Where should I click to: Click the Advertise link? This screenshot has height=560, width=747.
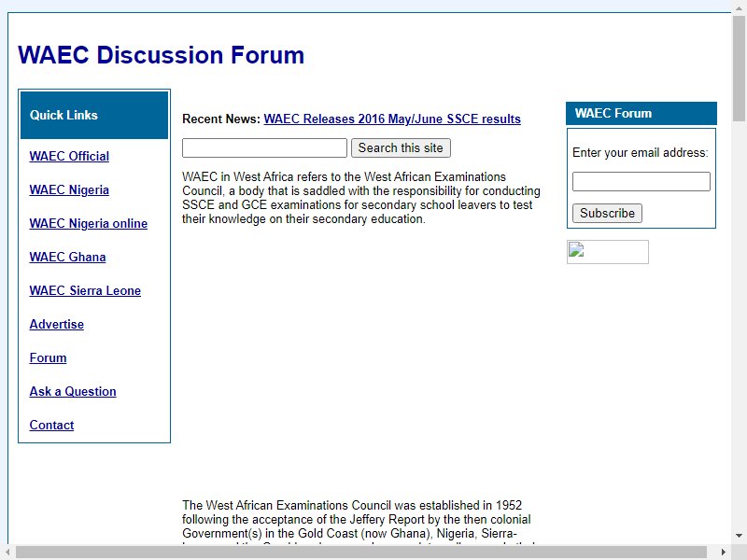pos(56,324)
